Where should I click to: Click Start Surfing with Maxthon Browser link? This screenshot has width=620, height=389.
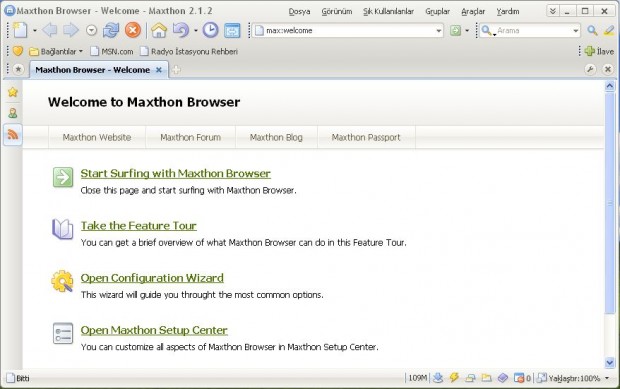tap(176, 174)
